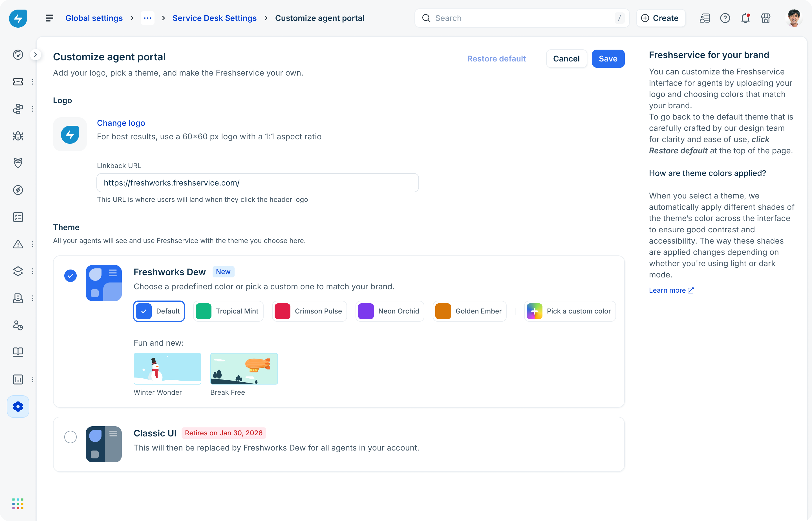Open the Solutions book sidebar icon

18,352
